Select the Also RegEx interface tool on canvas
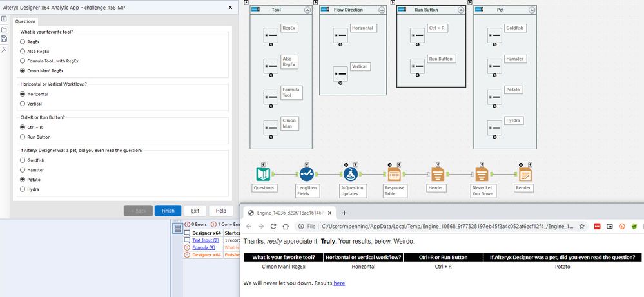 pos(271,66)
